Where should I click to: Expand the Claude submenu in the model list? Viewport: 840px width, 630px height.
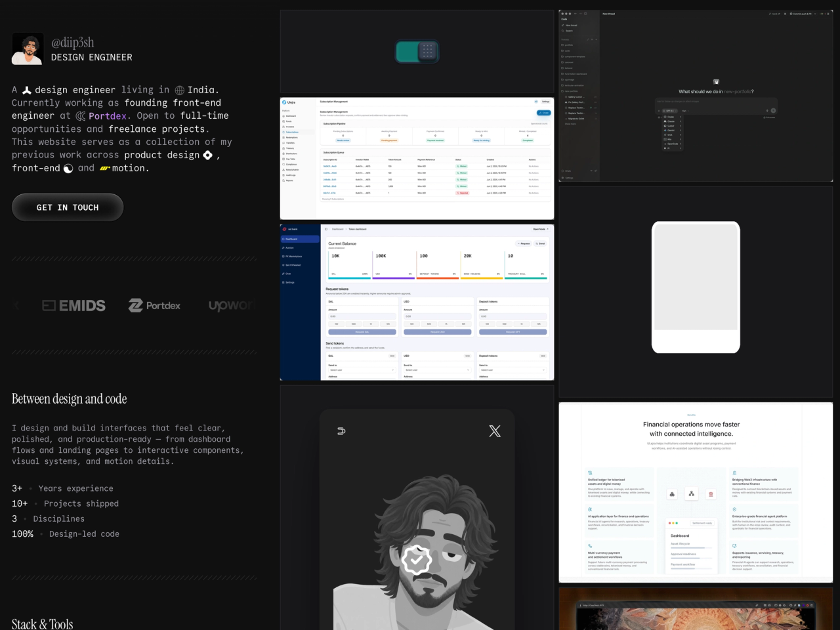pos(673,121)
